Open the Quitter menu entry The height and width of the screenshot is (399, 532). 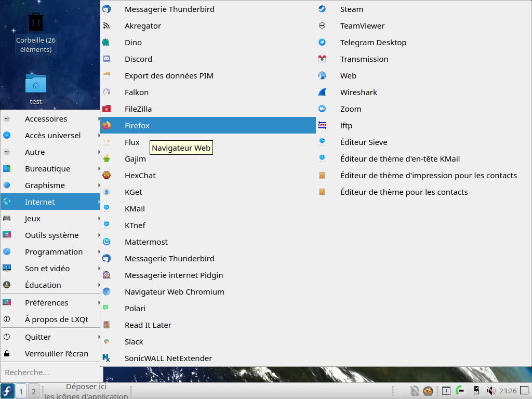(50, 337)
